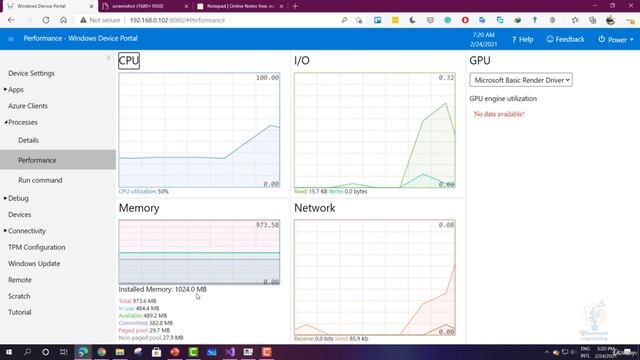Collapse the sidebar with the chevron arrow

coord(109,58)
